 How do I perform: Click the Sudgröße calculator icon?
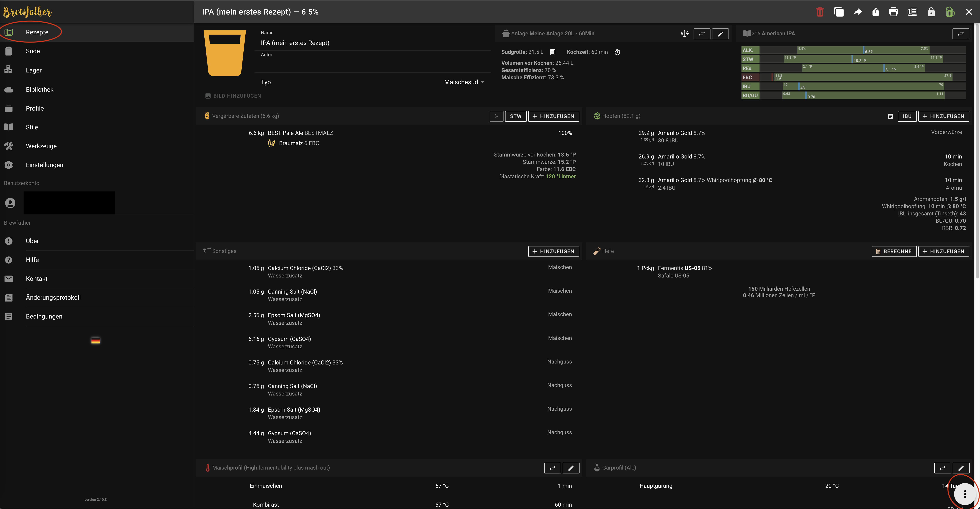click(x=553, y=52)
